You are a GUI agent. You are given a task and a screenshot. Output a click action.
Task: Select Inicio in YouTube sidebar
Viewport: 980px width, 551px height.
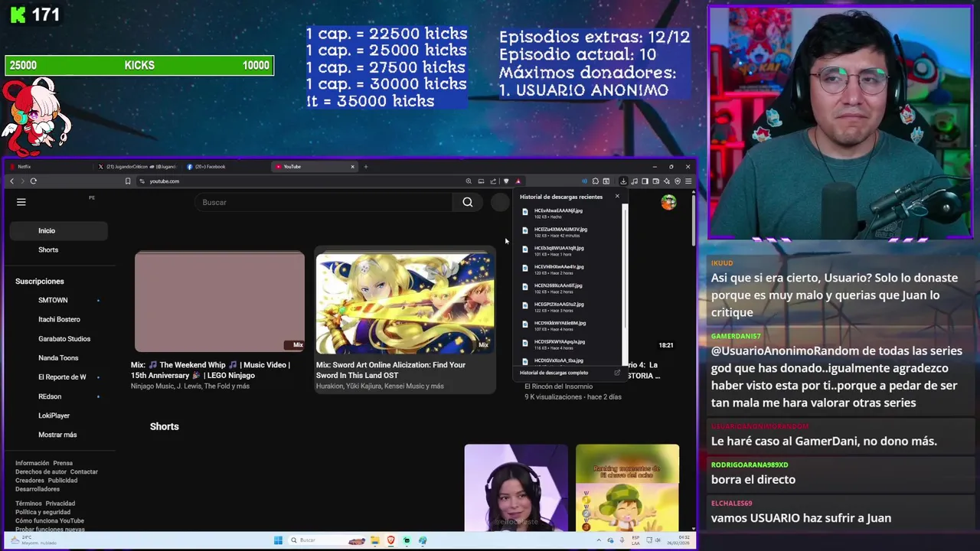tap(58, 230)
